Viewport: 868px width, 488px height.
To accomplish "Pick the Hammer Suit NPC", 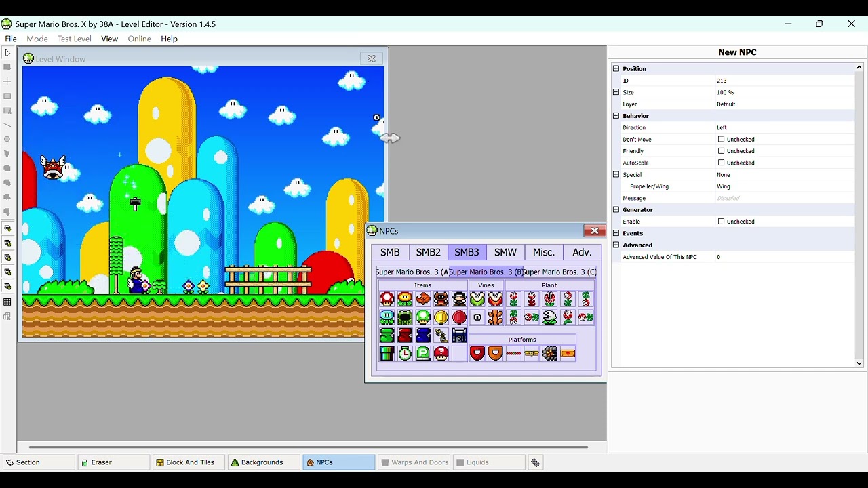I will coord(459,299).
